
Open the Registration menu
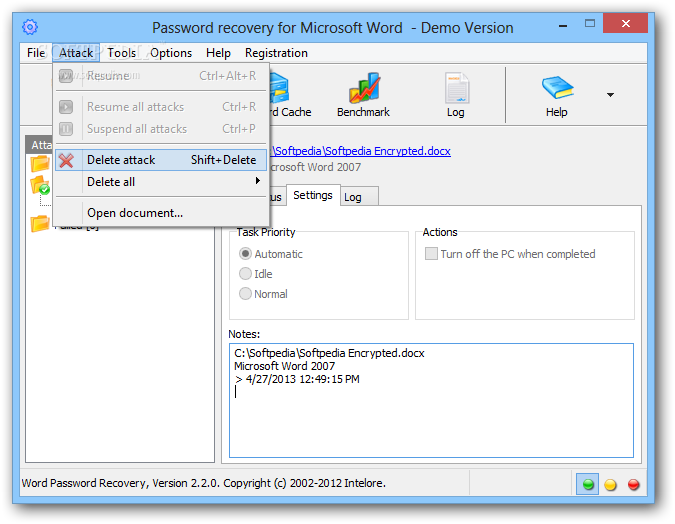pyautogui.click(x=276, y=53)
